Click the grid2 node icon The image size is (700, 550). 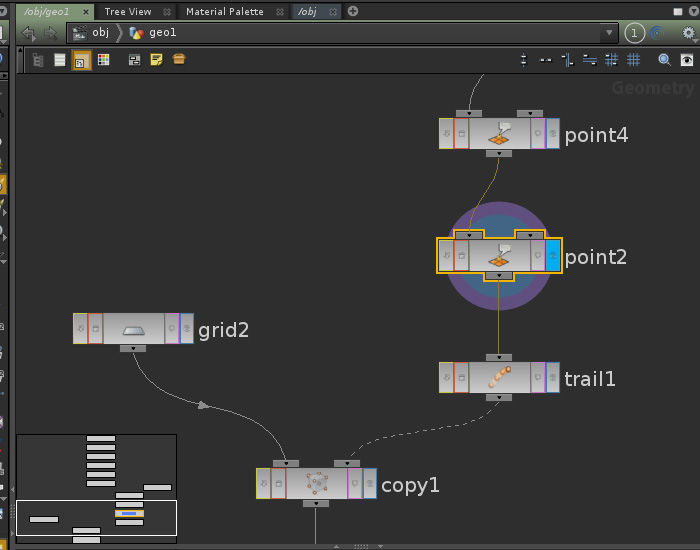[133, 328]
